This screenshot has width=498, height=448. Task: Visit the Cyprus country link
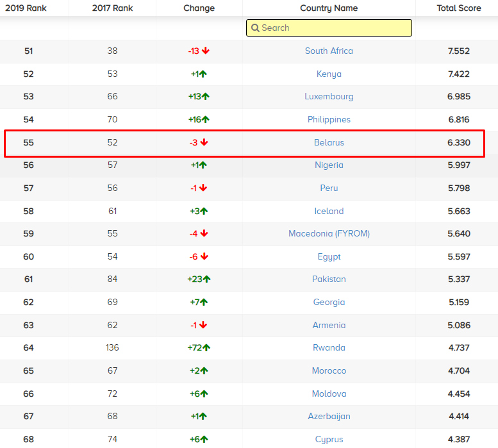point(329,440)
